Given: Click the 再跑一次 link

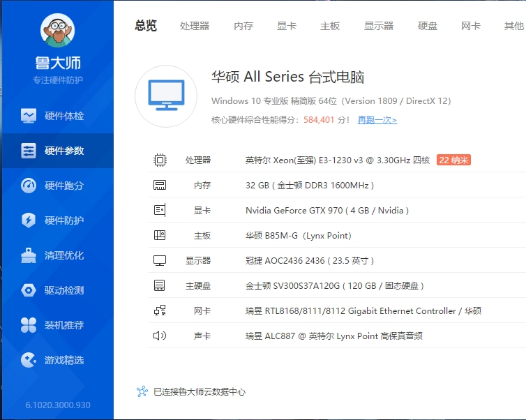Looking at the screenshot, I should click(x=377, y=120).
